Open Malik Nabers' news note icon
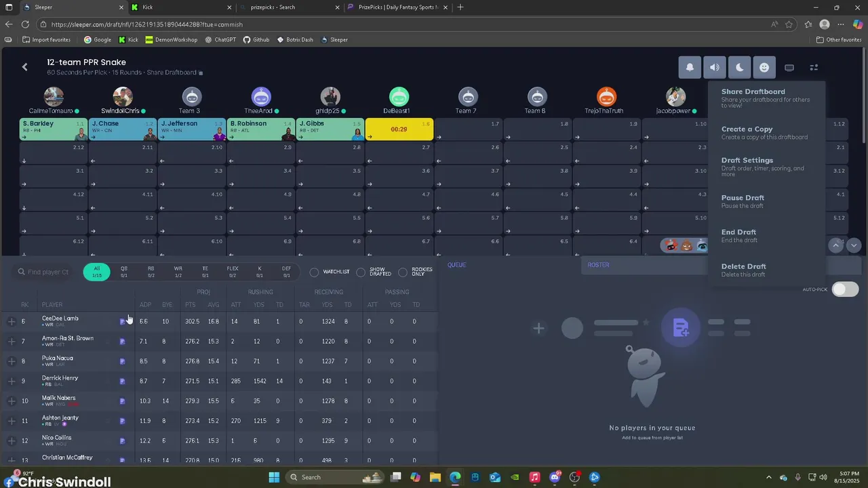The width and height of the screenshot is (868, 488). click(x=122, y=401)
